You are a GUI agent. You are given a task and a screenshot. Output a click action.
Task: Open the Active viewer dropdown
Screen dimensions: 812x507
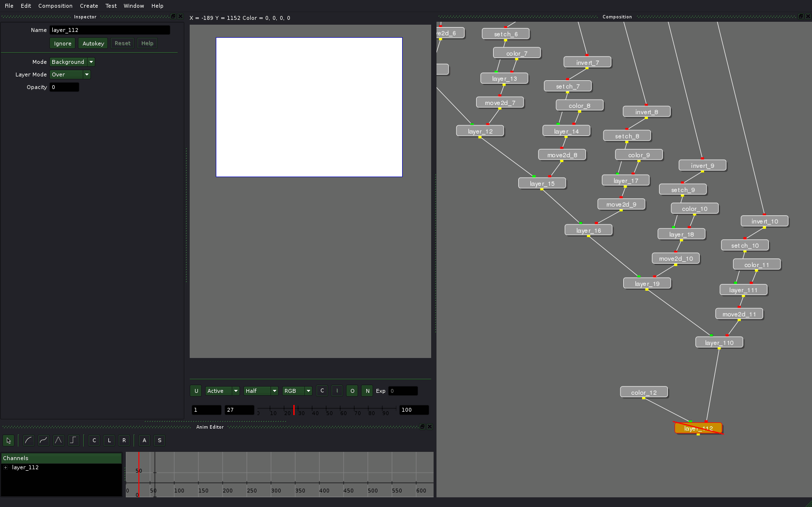(223, 391)
